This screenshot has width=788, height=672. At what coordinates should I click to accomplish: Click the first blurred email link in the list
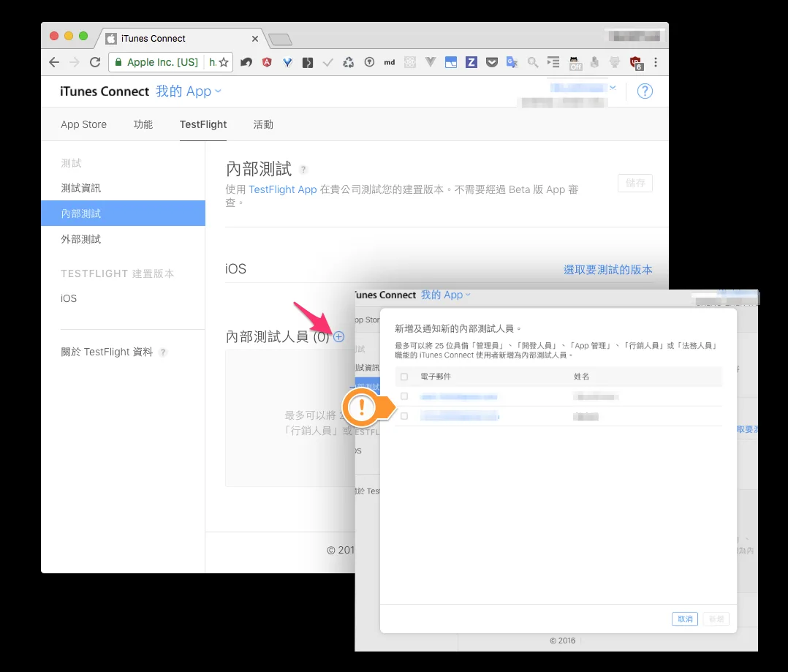coord(459,396)
